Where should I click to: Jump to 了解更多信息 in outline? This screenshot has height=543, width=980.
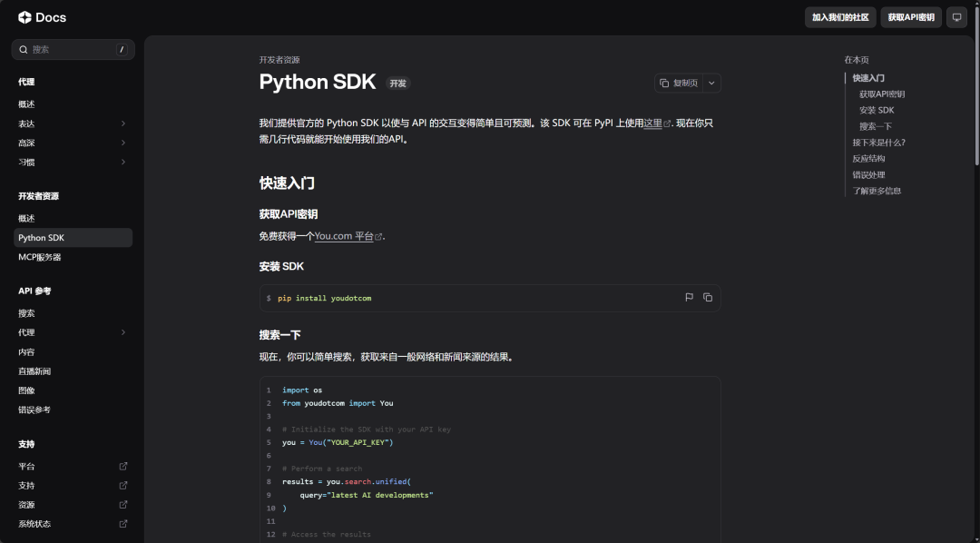click(877, 191)
